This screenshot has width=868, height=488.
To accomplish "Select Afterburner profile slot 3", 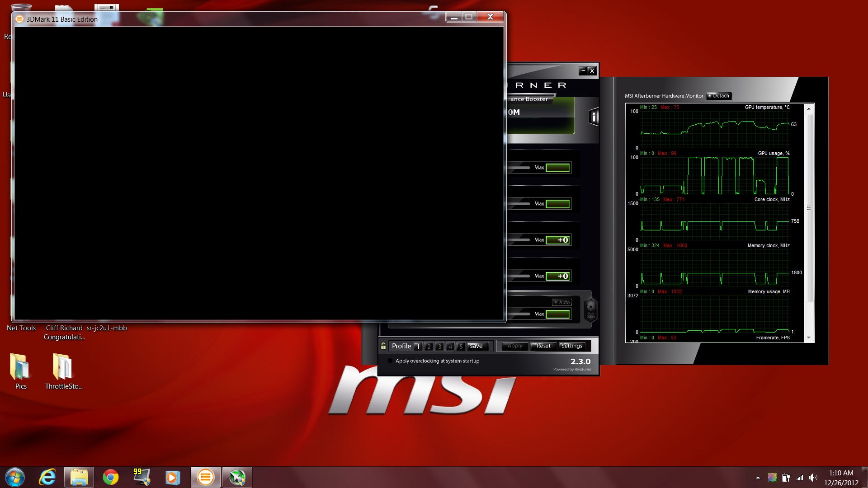I will [x=439, y=347].
